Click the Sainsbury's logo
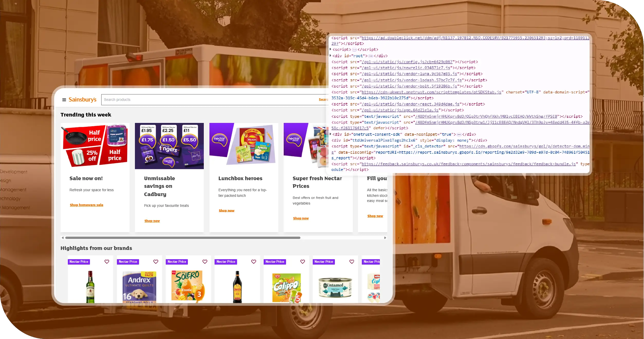This screenshot has width=644, height=339. 82,100
